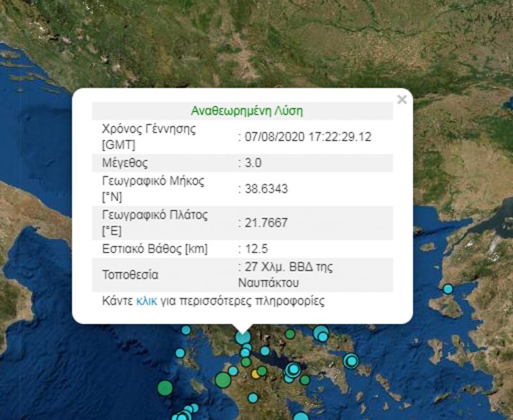The image size is (513, 420).
Task: Click the isolated cyan marker near Lesbos
Action: point(448,289)
